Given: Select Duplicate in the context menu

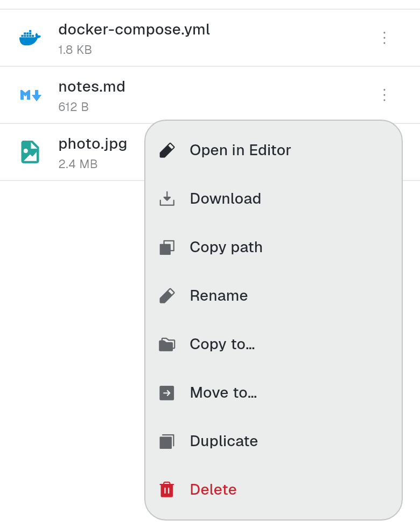Looking at the screenshot, I should click(x=274, y=441).
